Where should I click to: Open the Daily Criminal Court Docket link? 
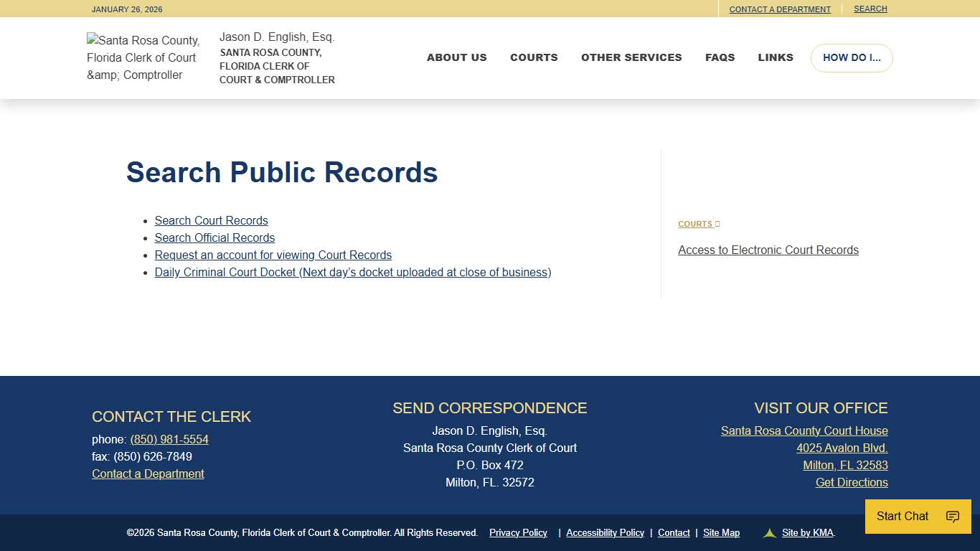click(352, 272)
